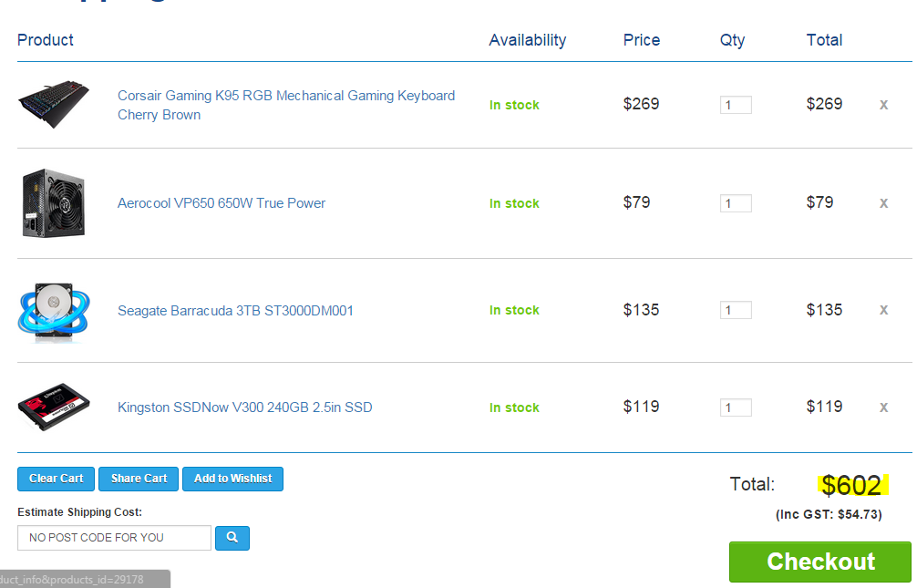The image size is (917, 588).
Task: Click the Inc GST $54.73 text
Action: pyautogui.click(x=829, y=514)
